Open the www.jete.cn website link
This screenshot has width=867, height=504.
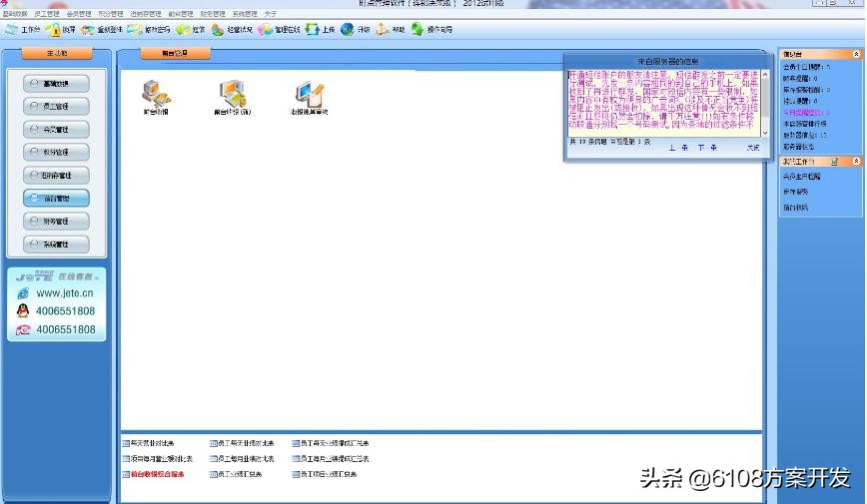(65, 293)
